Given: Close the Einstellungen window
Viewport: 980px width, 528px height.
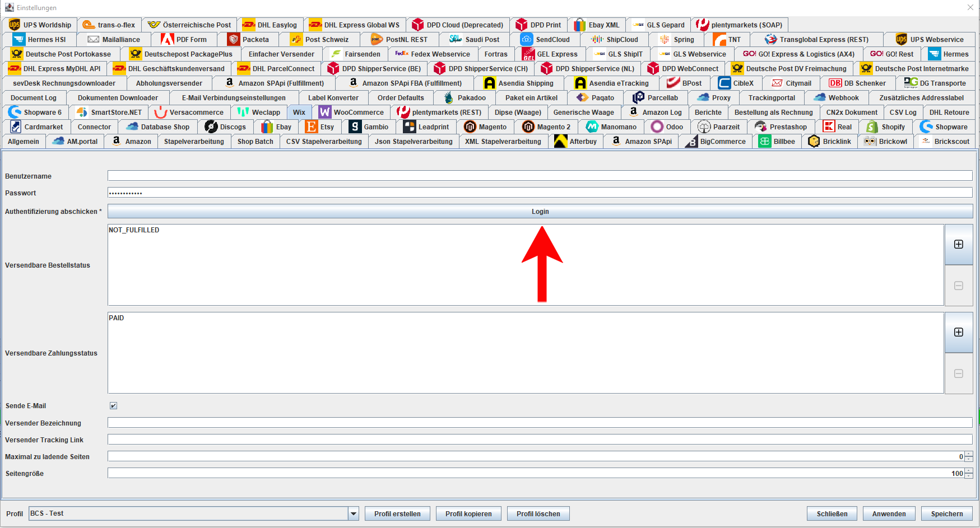Looking at the screenshot, I should click(970, 7).
